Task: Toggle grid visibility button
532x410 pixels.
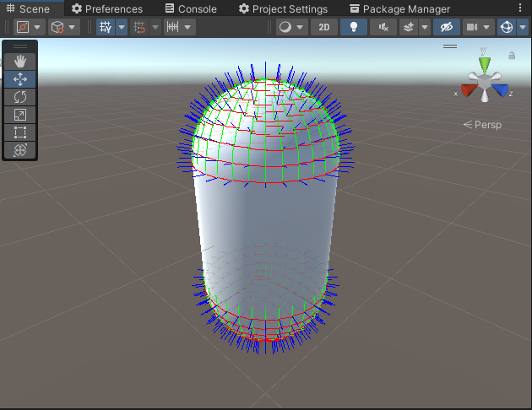Action: click(x=106, y=27)
